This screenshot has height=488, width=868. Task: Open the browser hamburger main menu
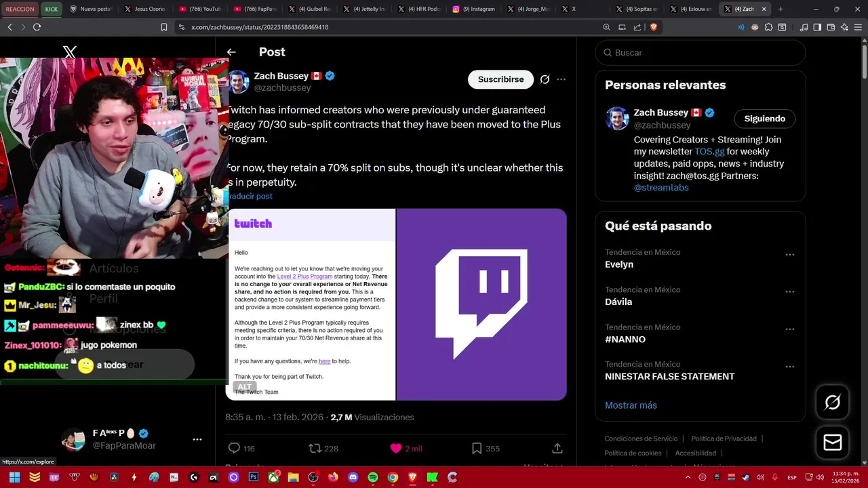tap(858, 27)
